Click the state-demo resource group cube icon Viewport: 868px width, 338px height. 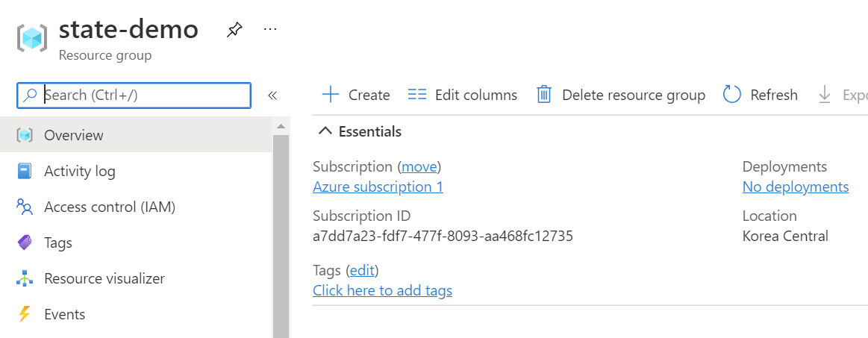click(x=32, y=38)
